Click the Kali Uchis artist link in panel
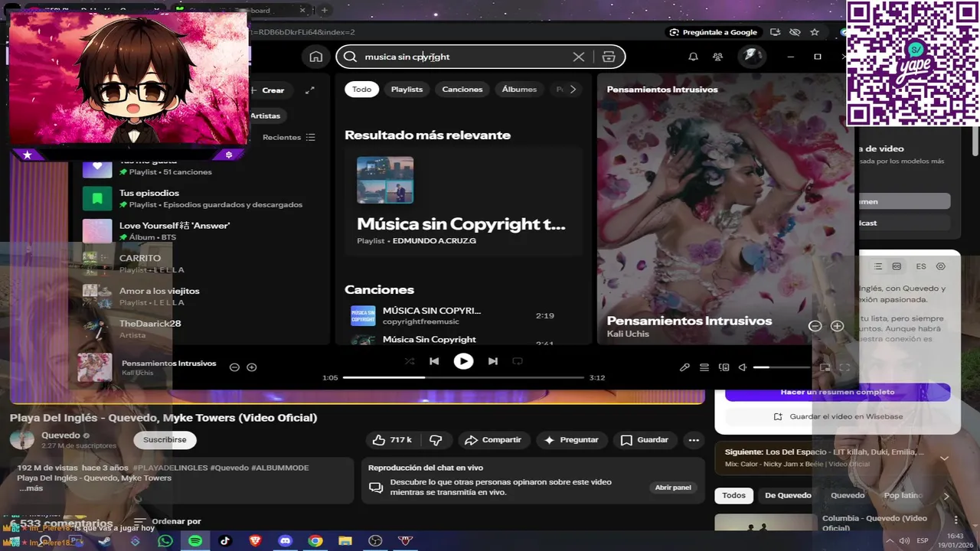This screenshot has height=551, width=980. pyautogui.click(x=628, y=334)
